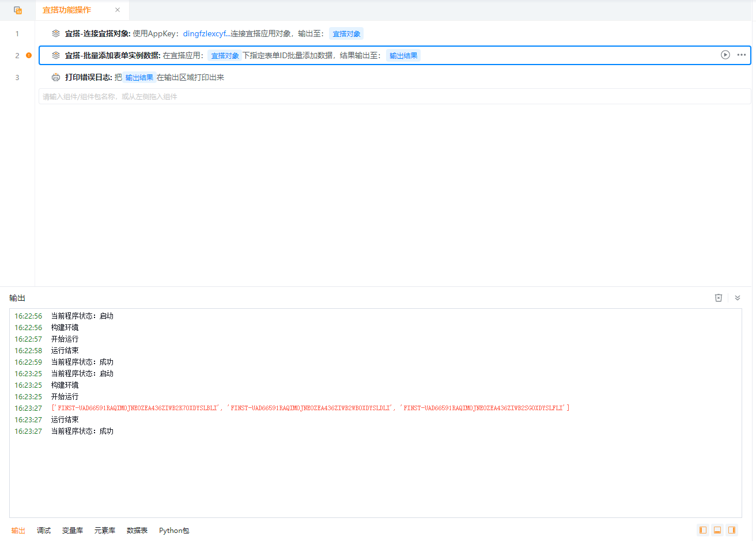
Task: Click the layers icon on step 1
Action: (56, 33)
